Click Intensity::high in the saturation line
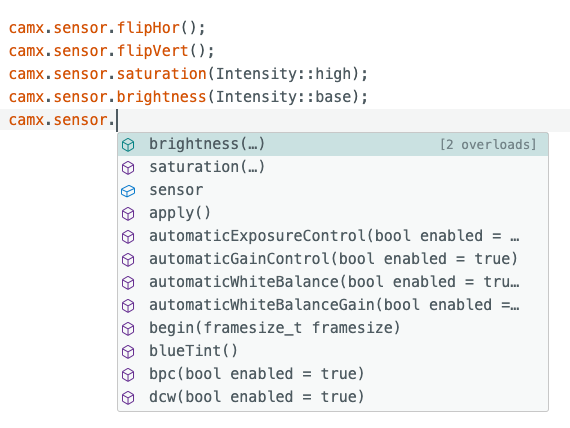This screenshot has width=570, height=428. (284, 74)
